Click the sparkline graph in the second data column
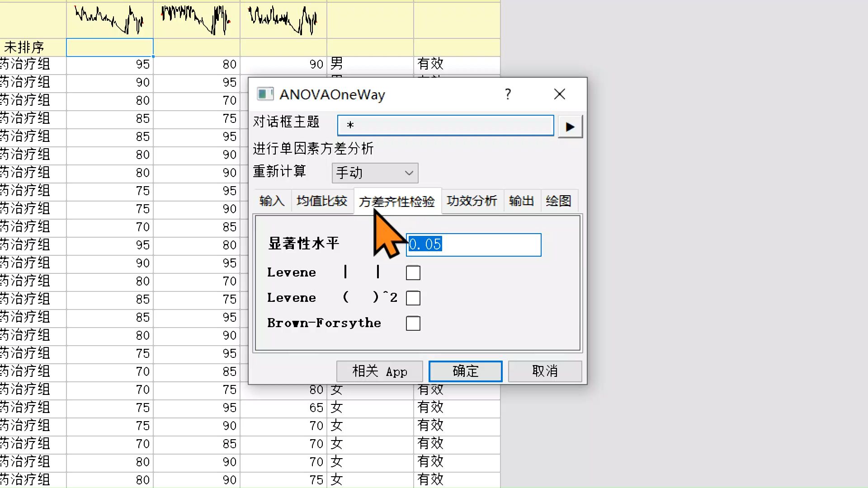The width and height of the screenshot is (868, 488). pos(196,20)
